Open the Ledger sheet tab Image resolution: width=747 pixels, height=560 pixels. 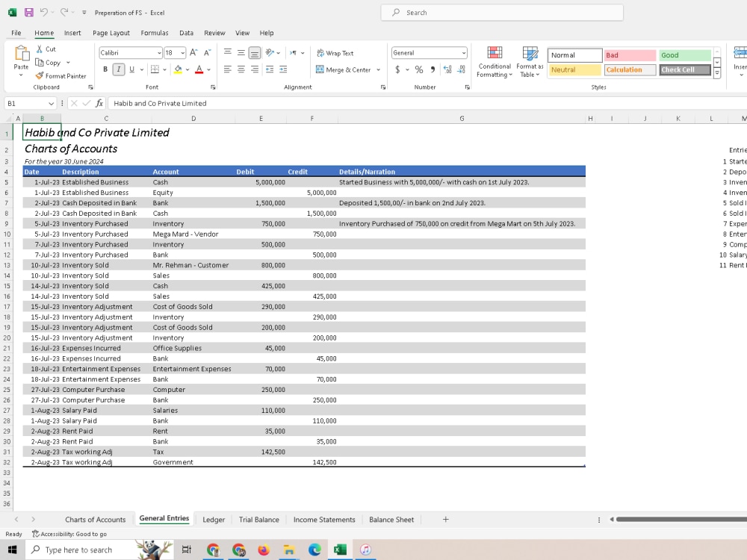(214, 520)
